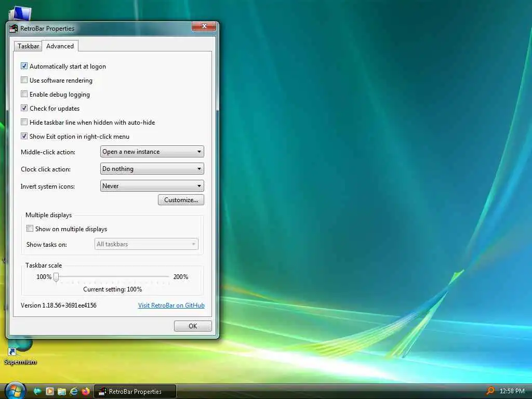Open the Invert system icons dropdown
The height and width of the screenshot is (399, 532).
tap(152, 186)
